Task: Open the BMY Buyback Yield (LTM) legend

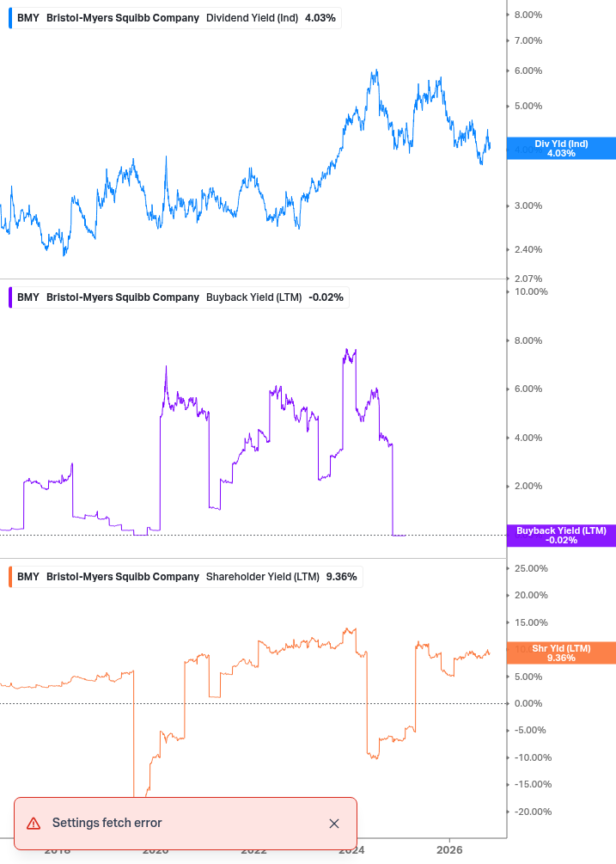Action: click(x=179, y=297)
